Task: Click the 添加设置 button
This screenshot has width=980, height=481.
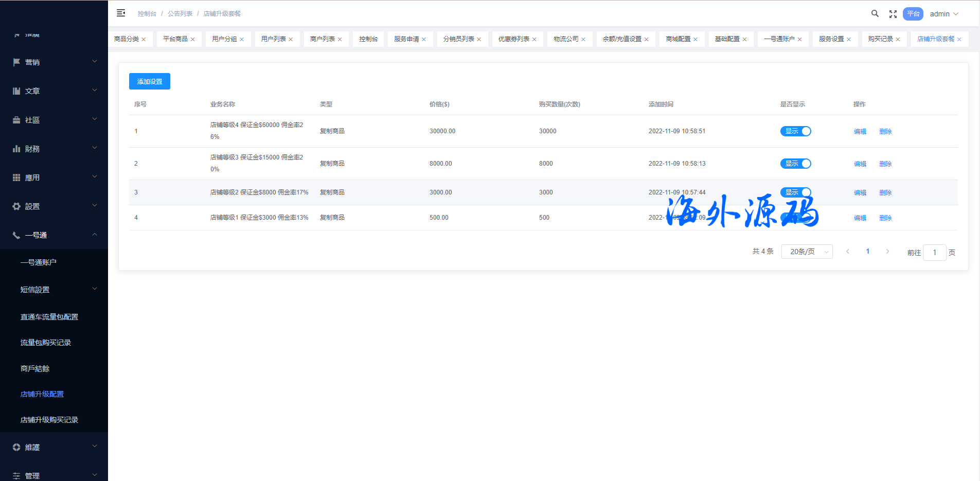Action: [150, 81]
